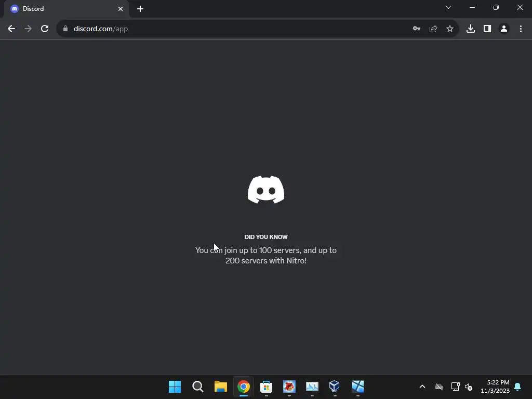This screenshot has width=532, height=399.
Task: Reload the Discord page
Action: tap(45, 29)
